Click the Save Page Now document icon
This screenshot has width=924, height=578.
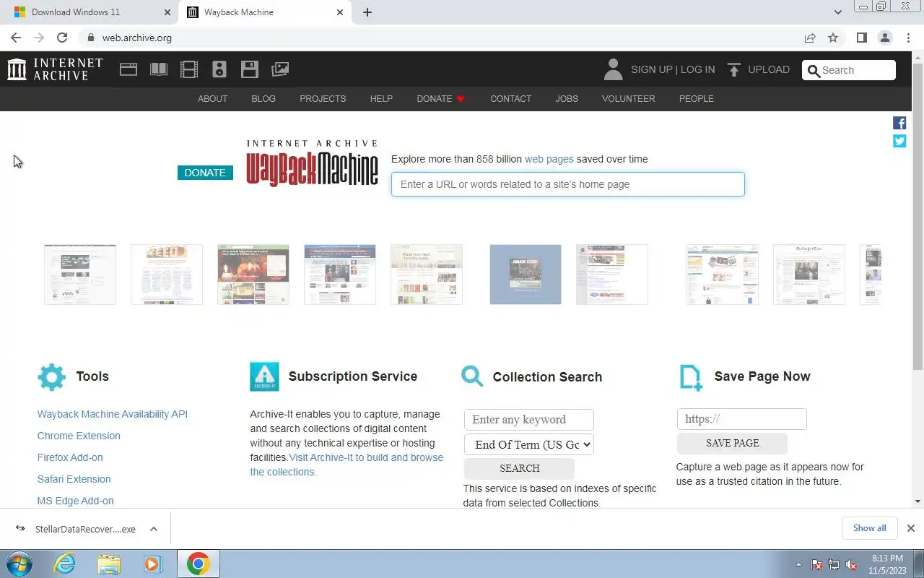tap(691, 377)
